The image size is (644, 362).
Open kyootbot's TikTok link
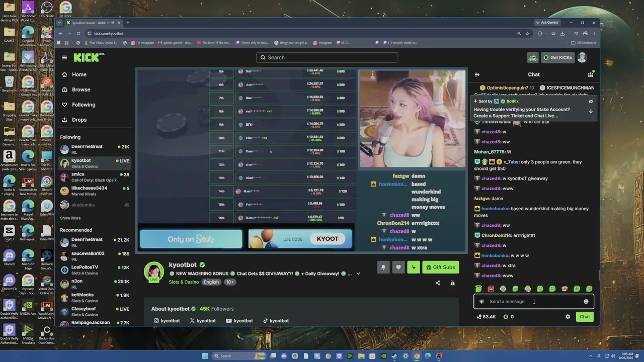coord(276,321)
